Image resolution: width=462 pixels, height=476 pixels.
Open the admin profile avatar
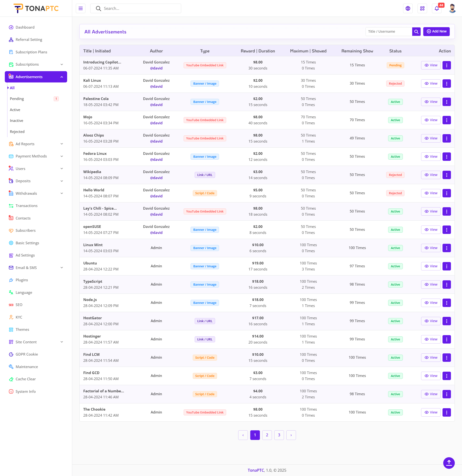(452, 8)
